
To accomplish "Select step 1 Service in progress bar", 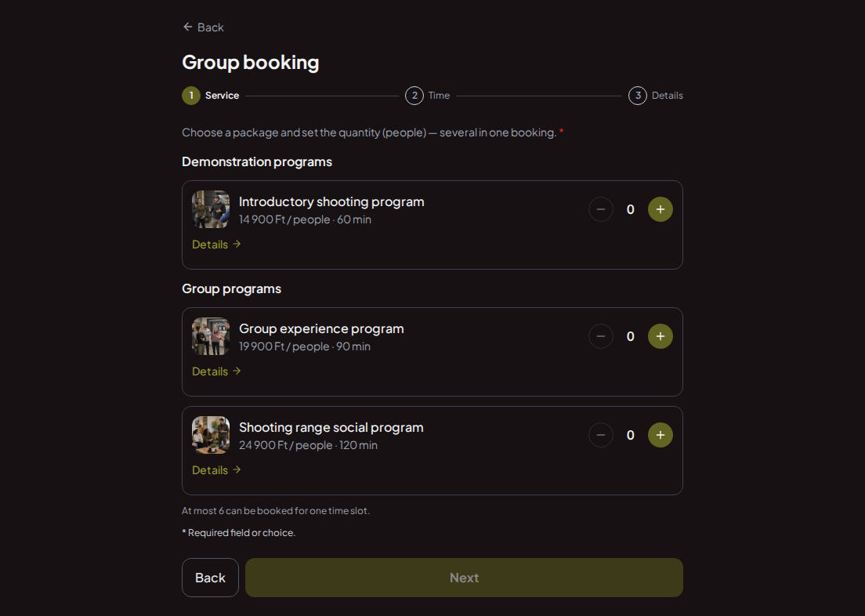I will (x=211, y=96).
